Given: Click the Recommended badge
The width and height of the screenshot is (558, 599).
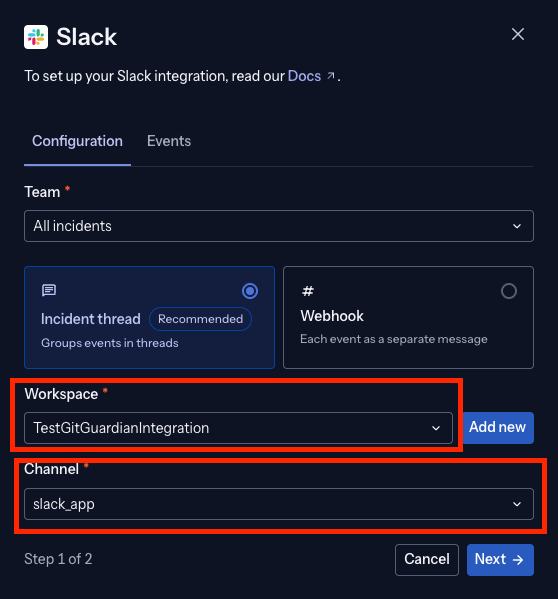Looking at the screenshot, I should (201, 319).
